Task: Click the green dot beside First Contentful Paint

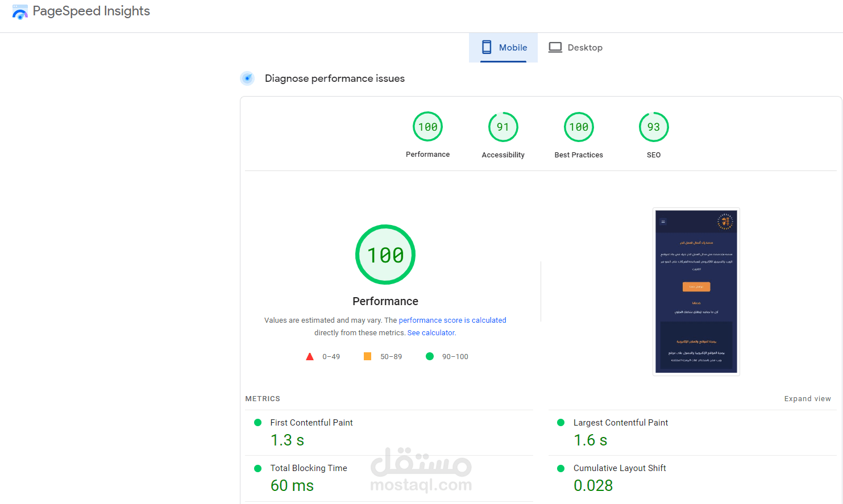Action: [258, 423]
